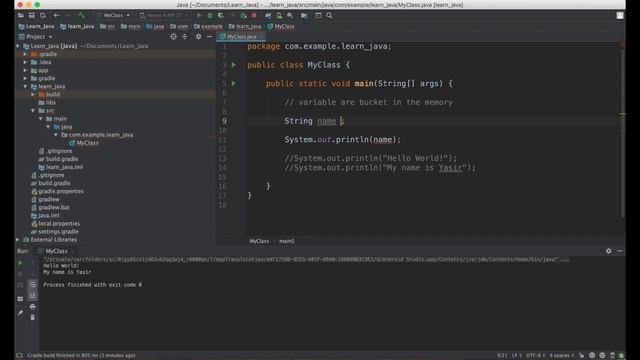Select settings.gradle in project tree
Screen dimensions: 640x360
[x=55, y=231]
